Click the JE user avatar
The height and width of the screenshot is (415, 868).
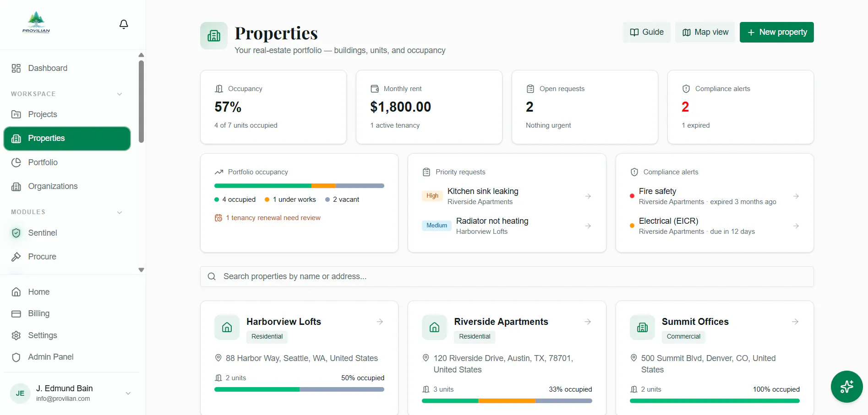click(x=20, y=393)
